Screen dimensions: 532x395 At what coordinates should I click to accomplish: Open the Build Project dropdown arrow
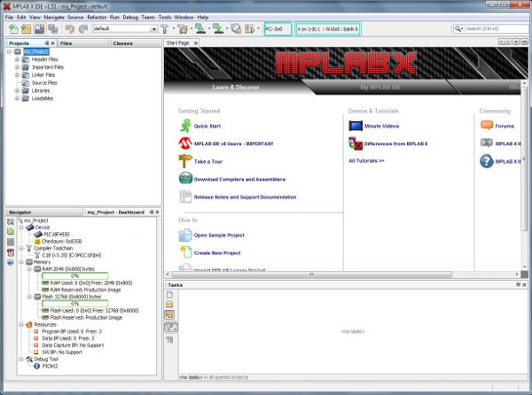point(174,28)
